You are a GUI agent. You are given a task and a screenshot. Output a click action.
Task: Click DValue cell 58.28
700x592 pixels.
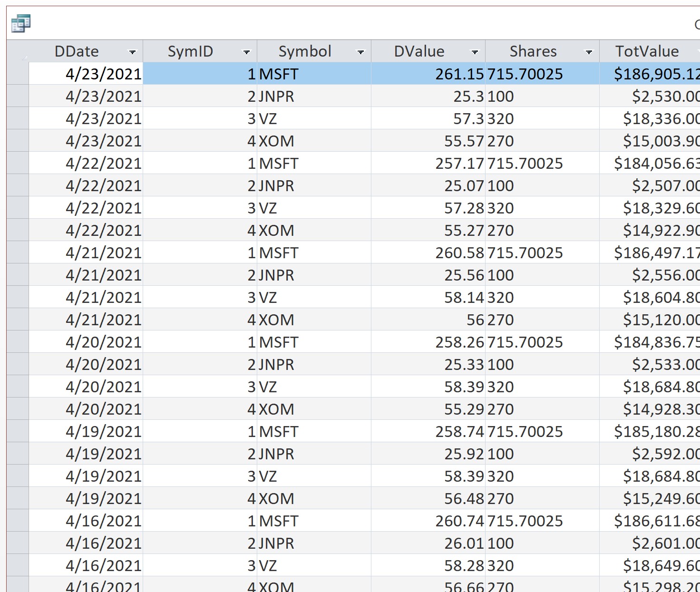tap(428, 565)
